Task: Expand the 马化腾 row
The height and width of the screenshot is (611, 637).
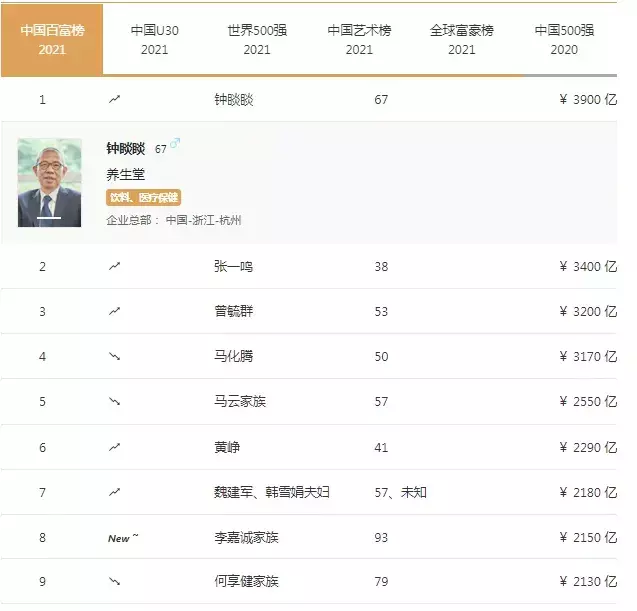Action: point(309,357)
